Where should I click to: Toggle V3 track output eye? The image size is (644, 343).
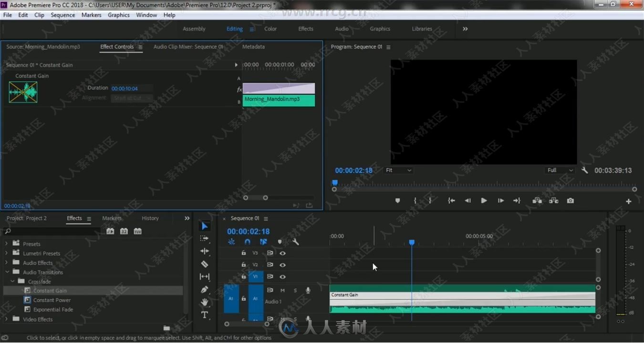(x=282, y=253)
